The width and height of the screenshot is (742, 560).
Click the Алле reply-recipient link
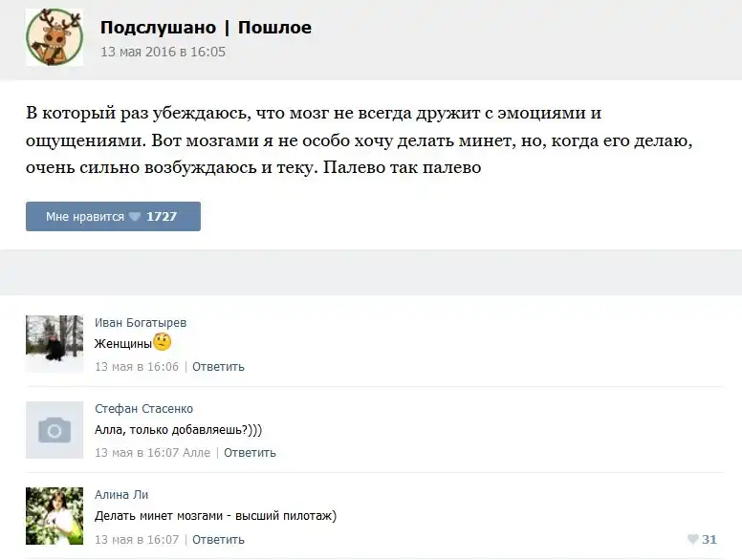tap(196, 453)
